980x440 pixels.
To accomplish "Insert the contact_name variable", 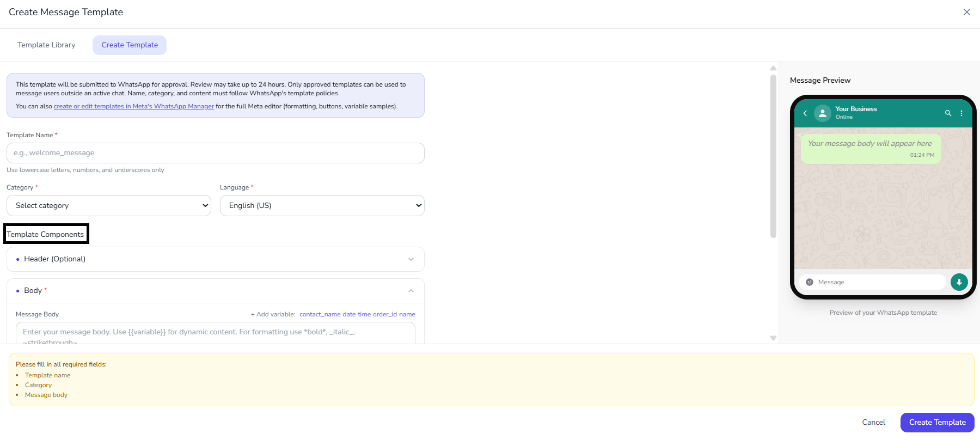I will click(x=320, y=314).
